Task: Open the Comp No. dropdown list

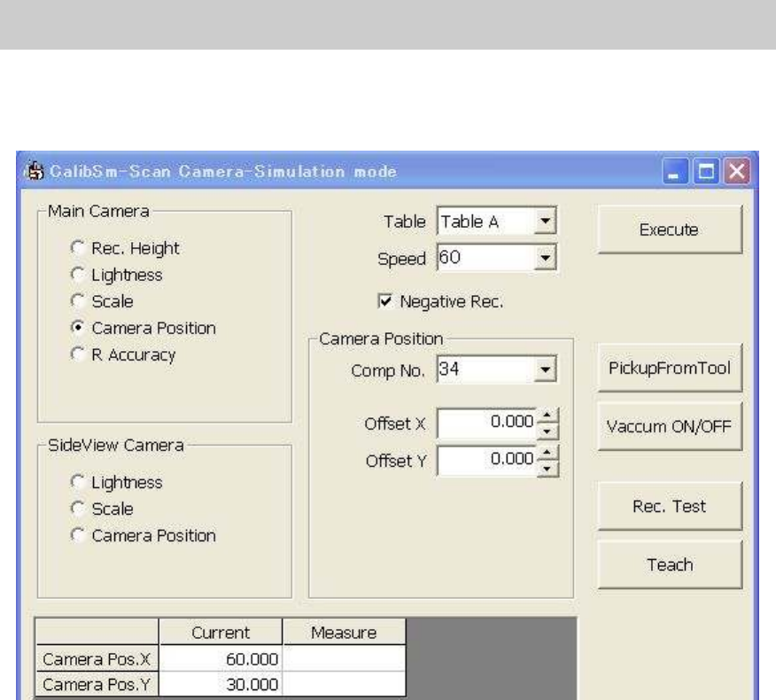Action: click(x=545, y=369)
